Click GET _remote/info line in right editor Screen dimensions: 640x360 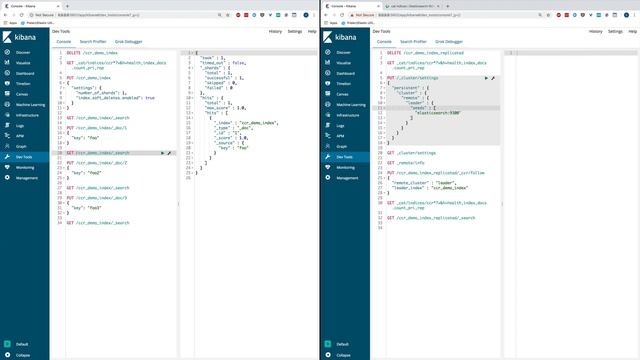[x=405, y=163]
